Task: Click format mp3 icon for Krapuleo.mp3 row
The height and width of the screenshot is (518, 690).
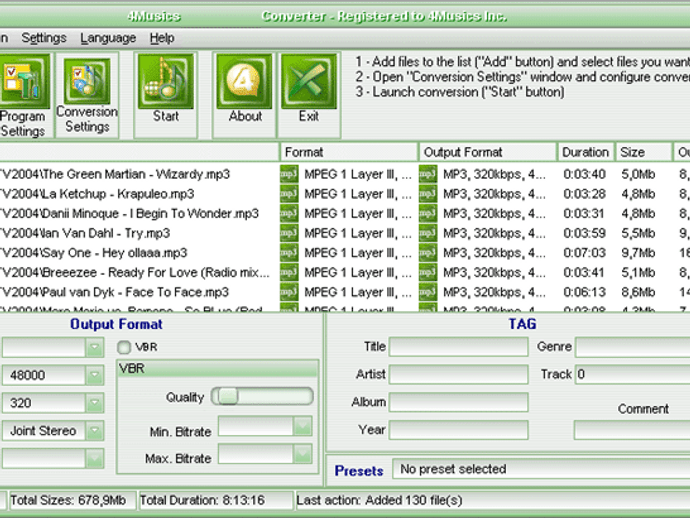Action: (x=289, y=194)
